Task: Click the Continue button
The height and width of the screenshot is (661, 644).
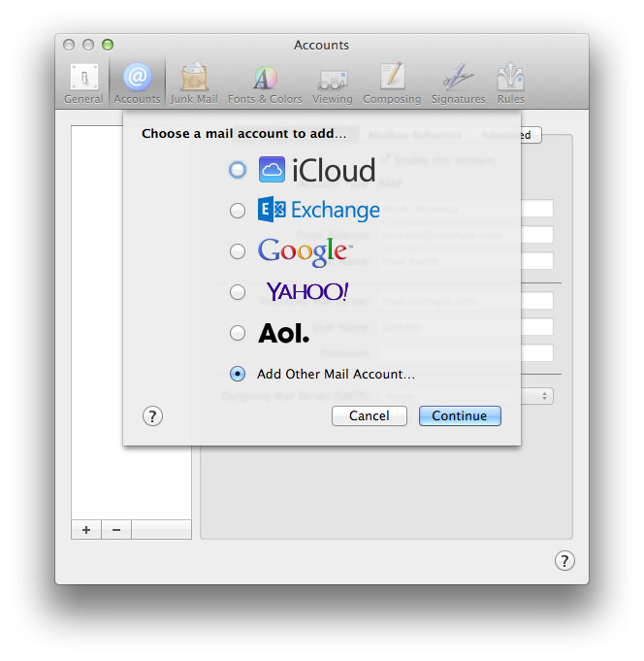Action: [460, 415]
